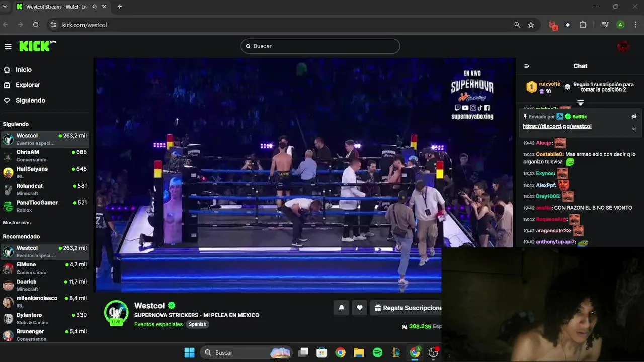Open League of Legends from taskbar
The image size is (644, 362).
point(396,353)
